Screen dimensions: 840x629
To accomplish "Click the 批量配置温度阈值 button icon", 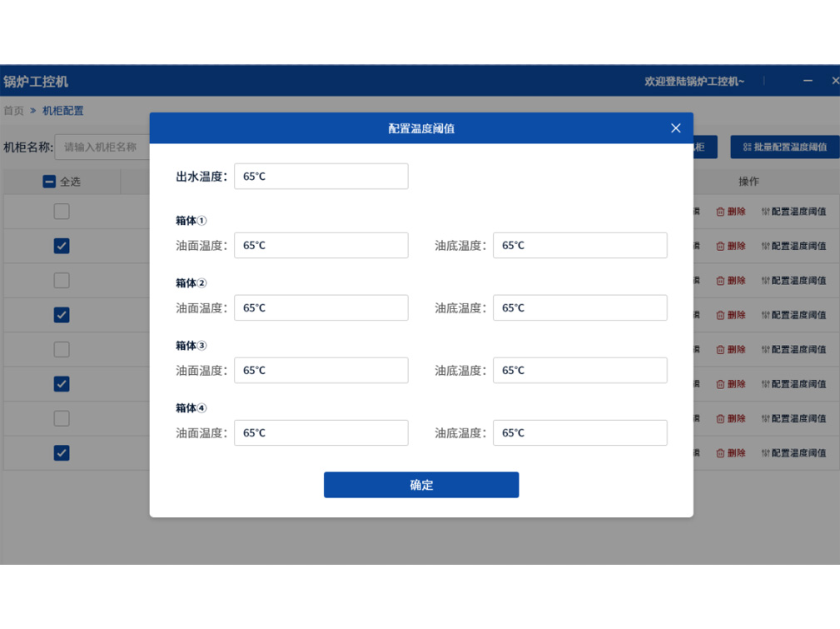I will click(x=747, y=147).
